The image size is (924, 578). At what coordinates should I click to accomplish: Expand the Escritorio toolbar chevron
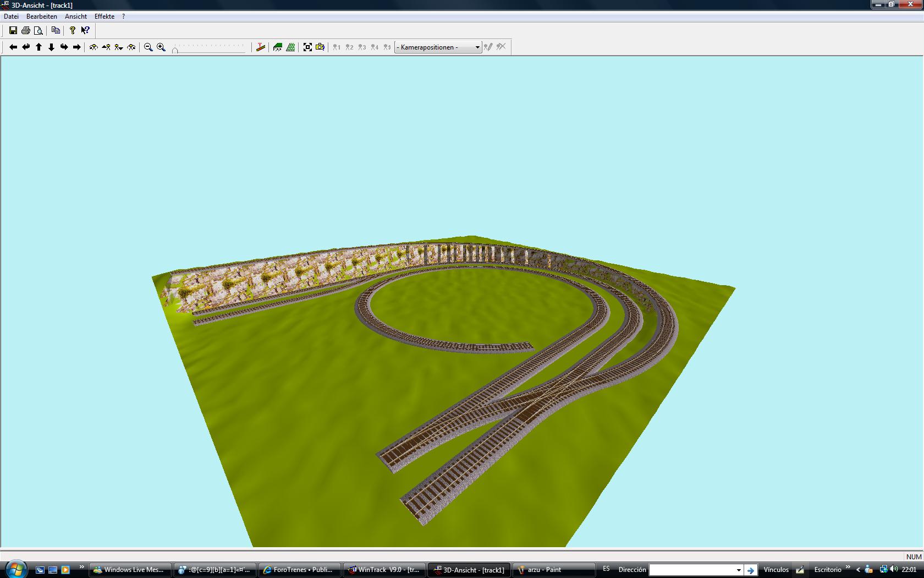click(x=848, y=568)
